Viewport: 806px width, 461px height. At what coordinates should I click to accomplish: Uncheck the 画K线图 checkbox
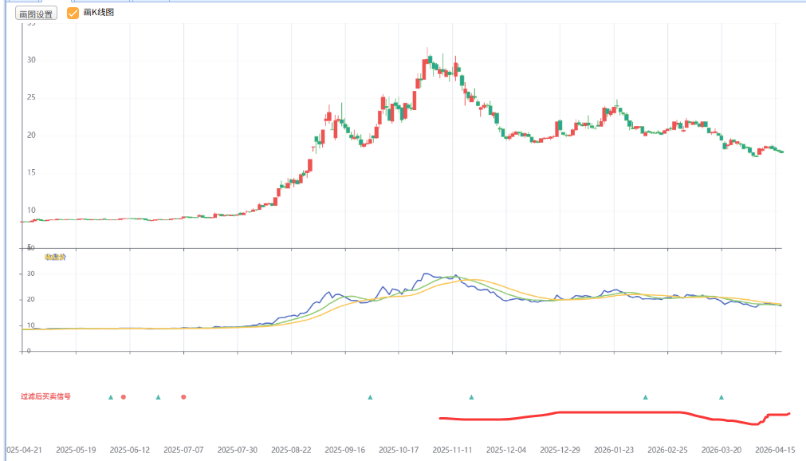click(x=73, y=13)
